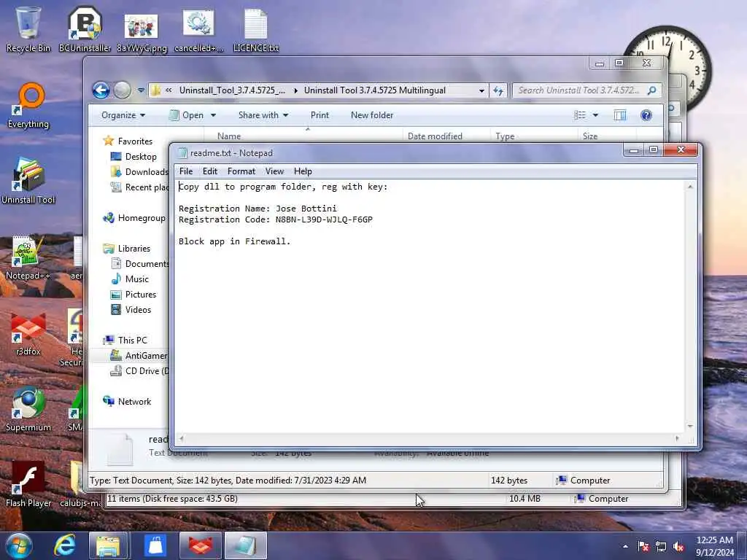Open the change view dropdown arrow

[x=595, y=115]
